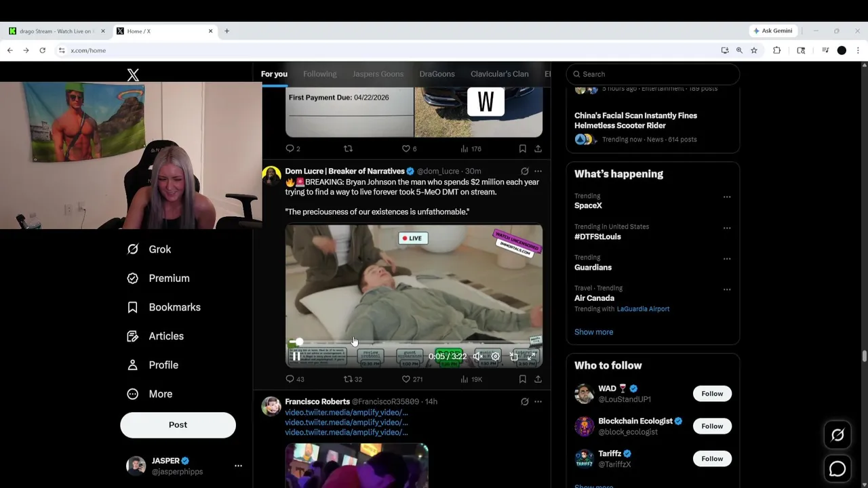Click the video progress slider knob

pyautogui.click(x=299, y=342)
